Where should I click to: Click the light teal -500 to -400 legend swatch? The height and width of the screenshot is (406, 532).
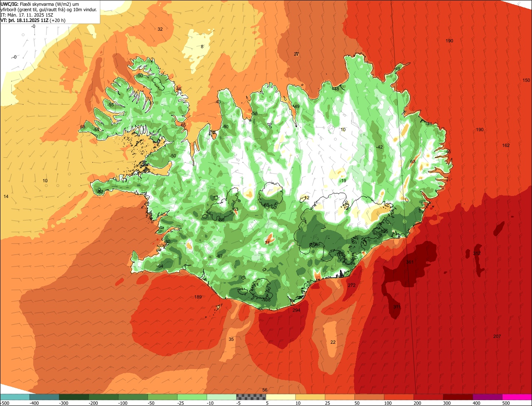pyautogui.click(x=15, y=397)
